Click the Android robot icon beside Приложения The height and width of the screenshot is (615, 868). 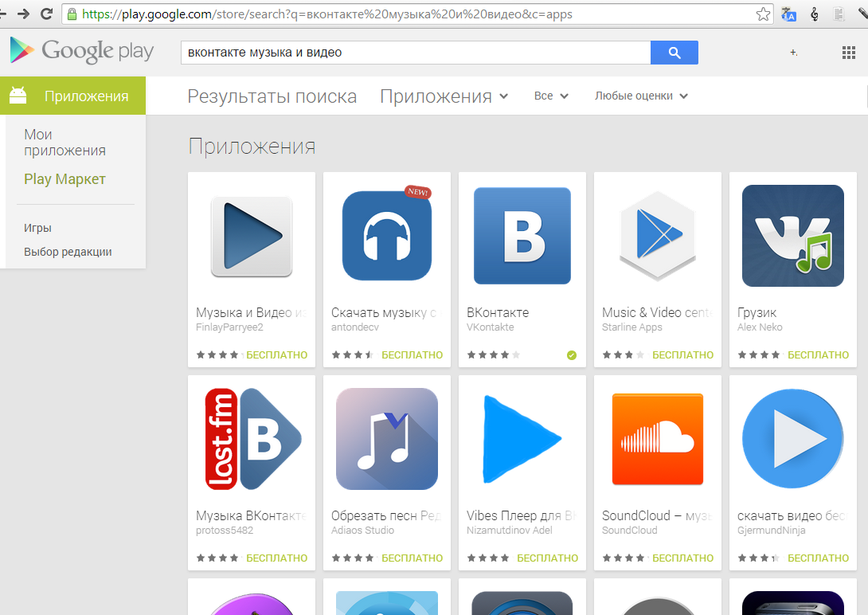[x=18, y=96]
